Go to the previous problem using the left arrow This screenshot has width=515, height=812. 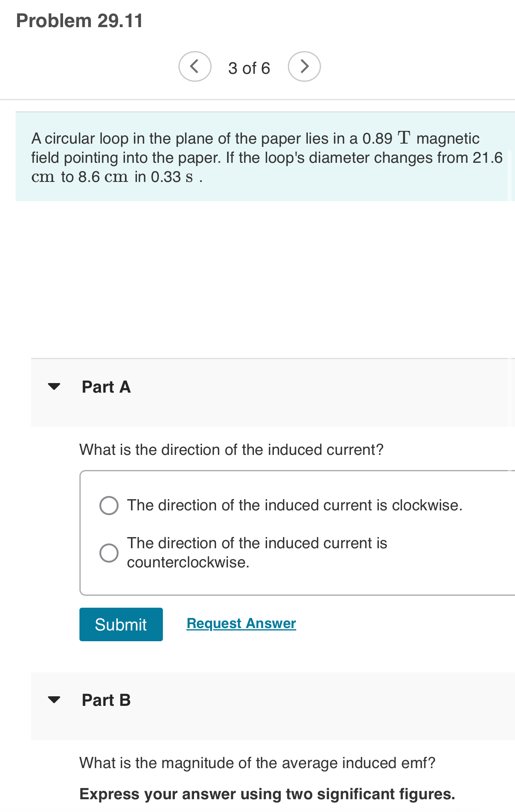tap(194, 66)
